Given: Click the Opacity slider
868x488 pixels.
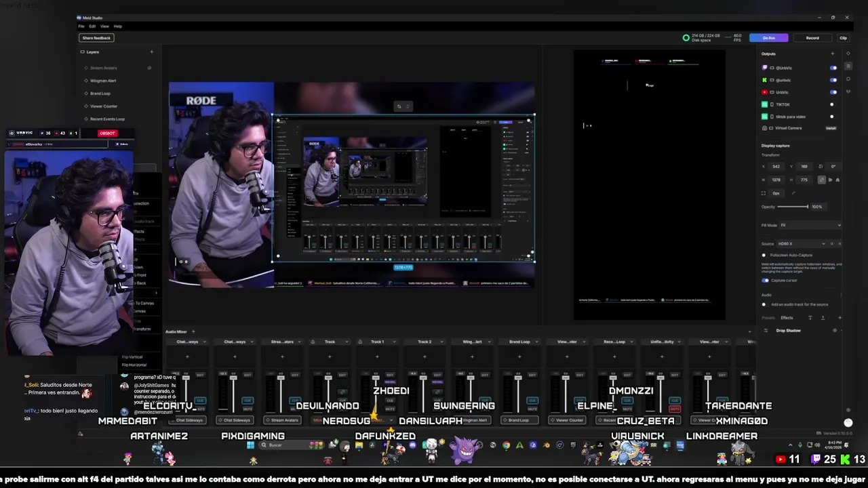Looking at the screenshot, I should point(793,207).
